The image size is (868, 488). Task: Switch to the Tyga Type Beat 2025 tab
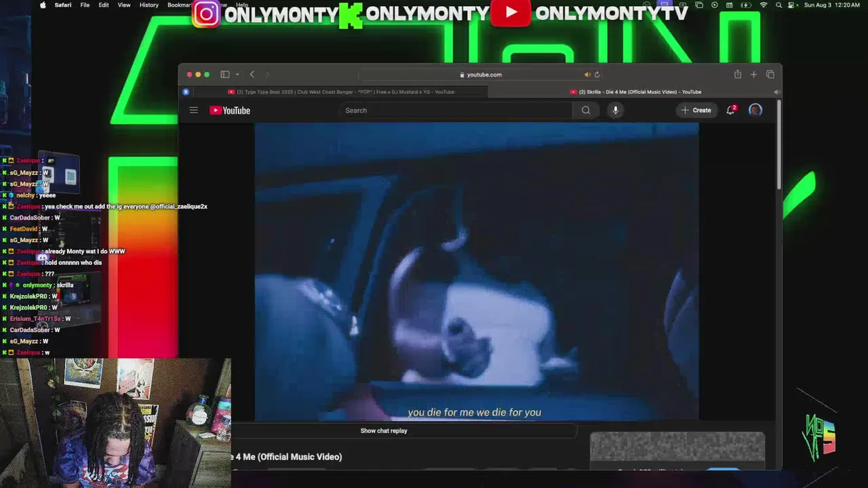[x=341, y=91]
